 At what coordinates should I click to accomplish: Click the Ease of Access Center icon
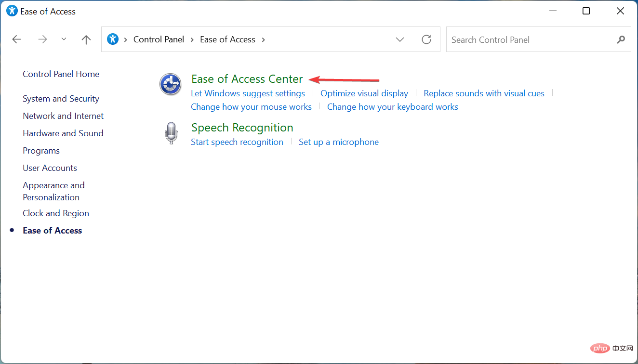tap(171, 84)
